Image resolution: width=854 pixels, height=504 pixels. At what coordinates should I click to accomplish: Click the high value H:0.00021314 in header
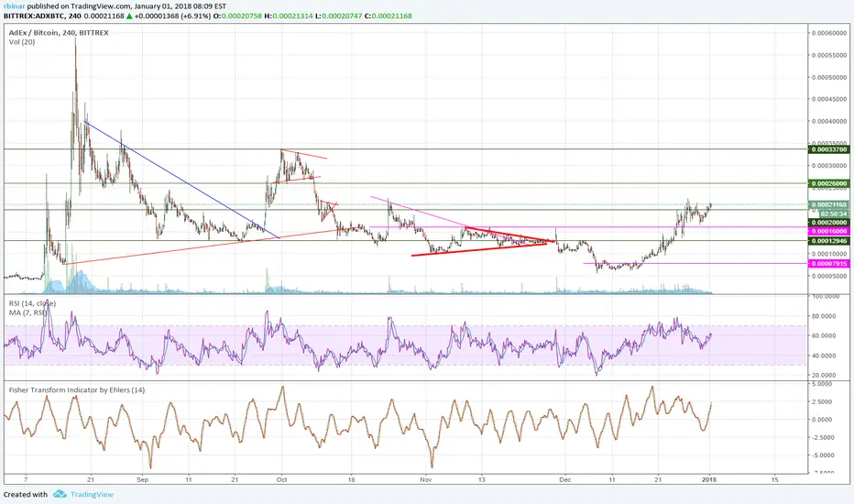click(290, 16)
